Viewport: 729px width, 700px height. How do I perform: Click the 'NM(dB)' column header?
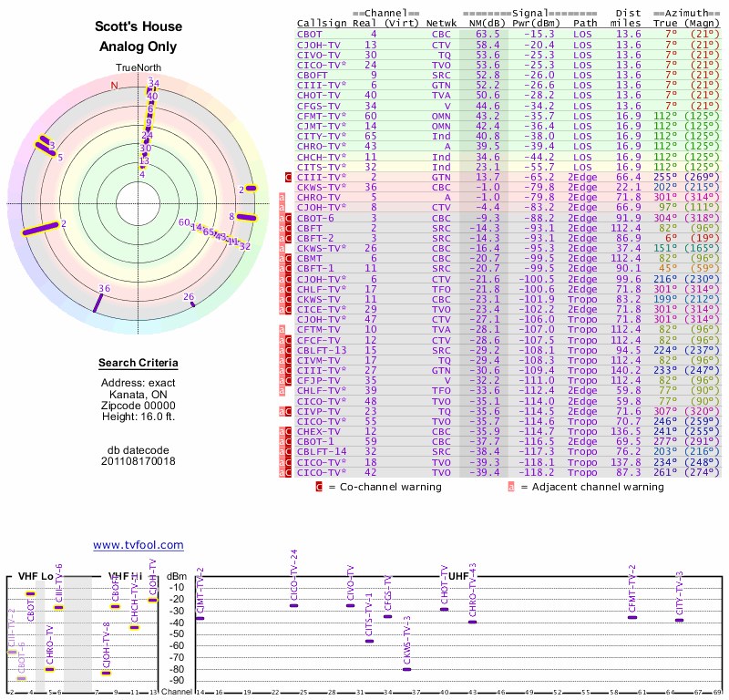pyautogui.click(x=487, y=24)
